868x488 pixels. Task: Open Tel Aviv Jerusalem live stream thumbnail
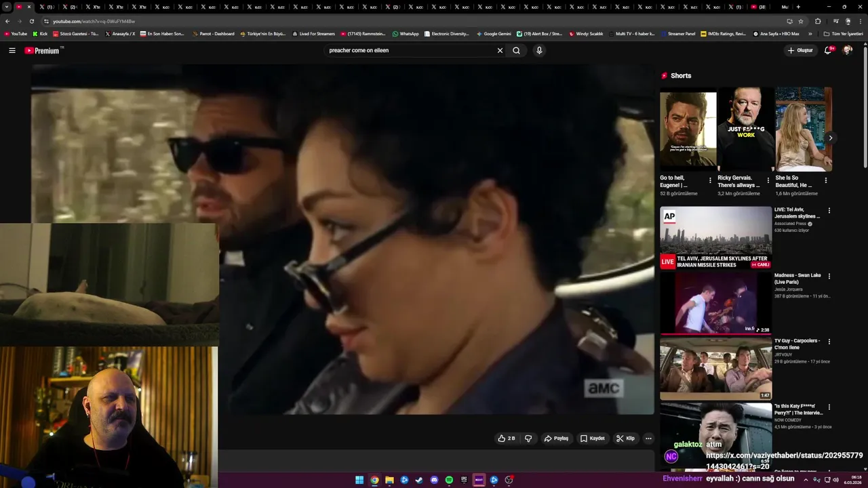[x=715, y=238]
